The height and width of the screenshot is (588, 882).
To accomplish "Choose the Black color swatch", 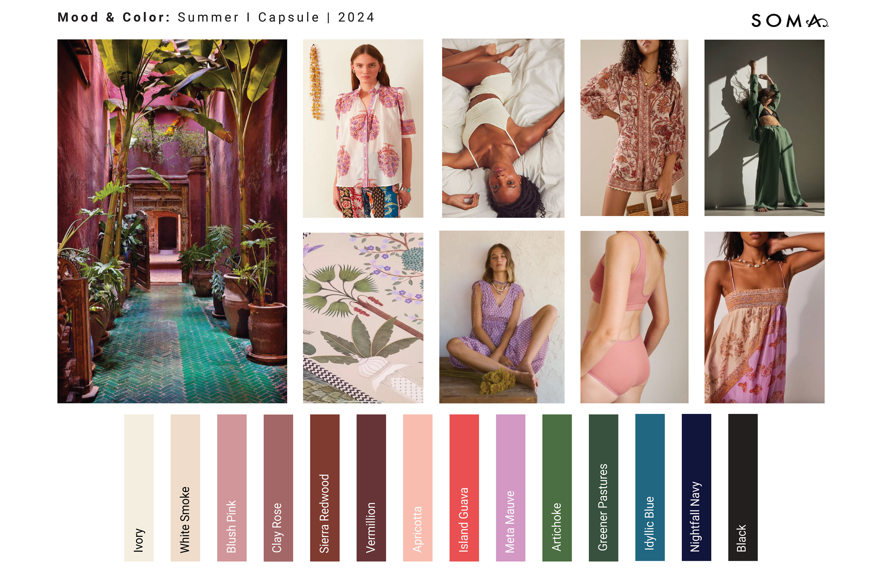I will pos(743,487).
